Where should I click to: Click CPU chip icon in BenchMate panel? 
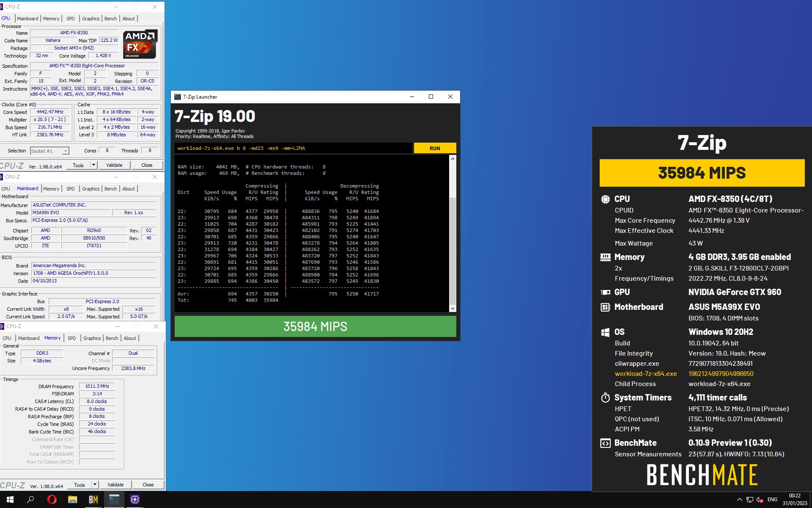tap(605, 199)
